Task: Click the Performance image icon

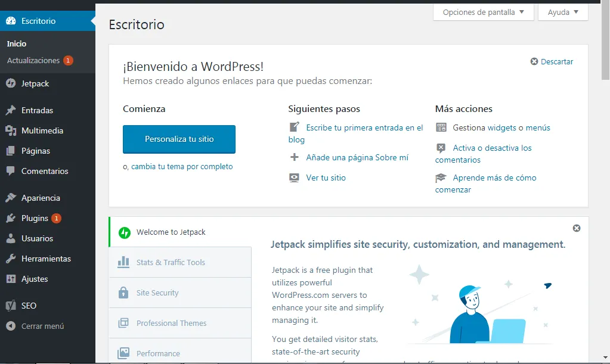Action: (x=123, y=353)
